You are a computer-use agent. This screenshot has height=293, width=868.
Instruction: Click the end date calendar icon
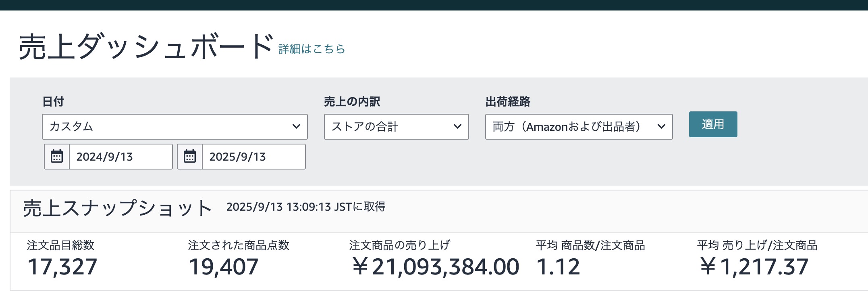pyautogui.click(x=190, y=157)
